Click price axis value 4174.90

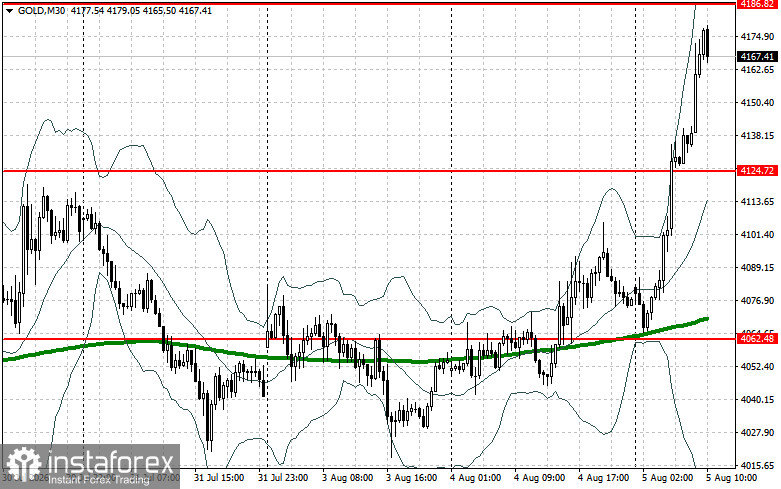pos(758,37)
